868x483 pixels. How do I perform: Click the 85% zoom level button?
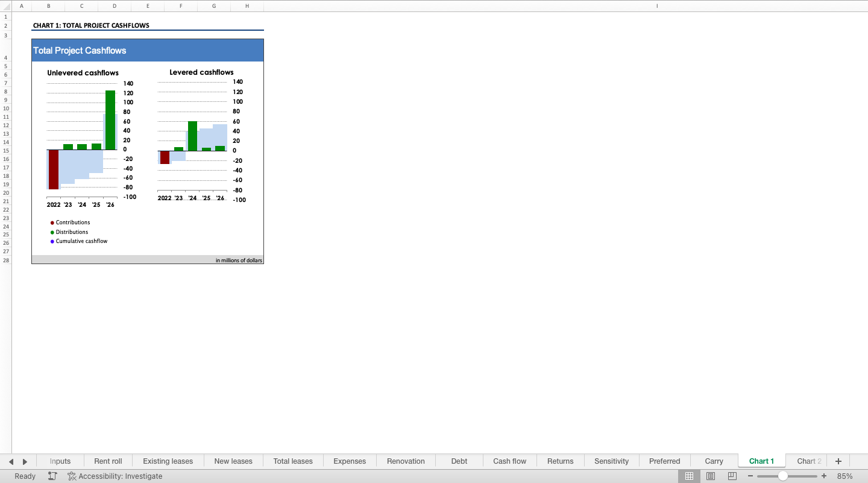[844, 476]
